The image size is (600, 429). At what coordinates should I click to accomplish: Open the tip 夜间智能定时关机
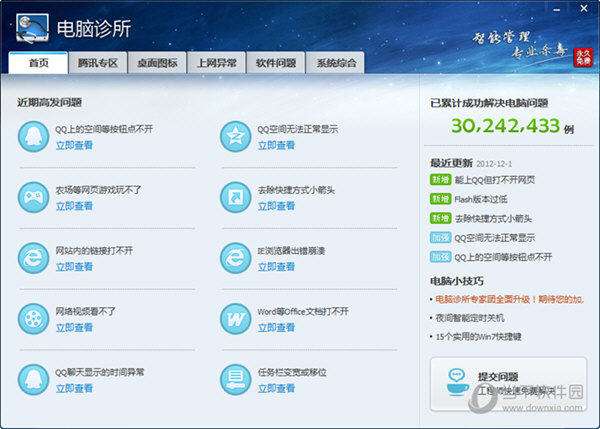[x=470, y=318]
